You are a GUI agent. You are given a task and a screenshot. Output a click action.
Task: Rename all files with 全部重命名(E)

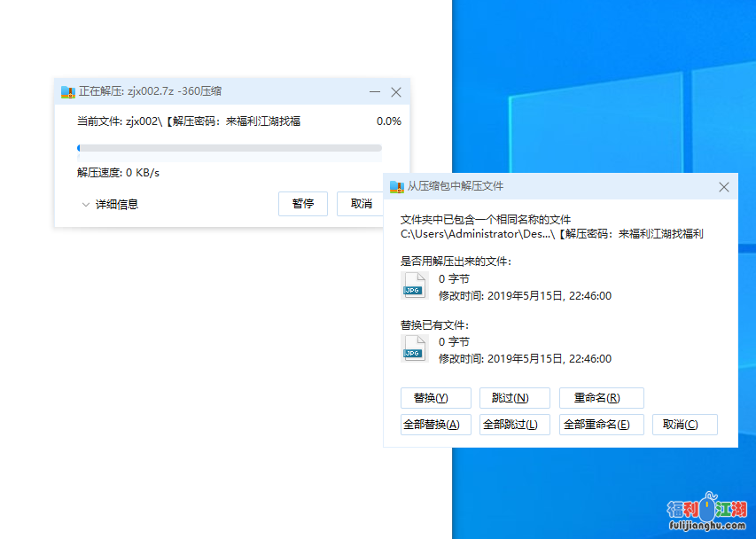[x=601, y=425]
